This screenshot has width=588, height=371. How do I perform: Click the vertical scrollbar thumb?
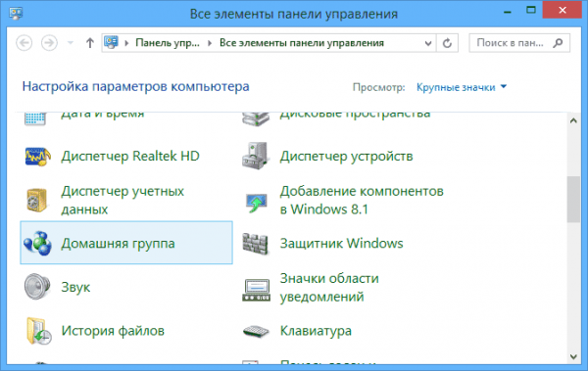[573, 200]
